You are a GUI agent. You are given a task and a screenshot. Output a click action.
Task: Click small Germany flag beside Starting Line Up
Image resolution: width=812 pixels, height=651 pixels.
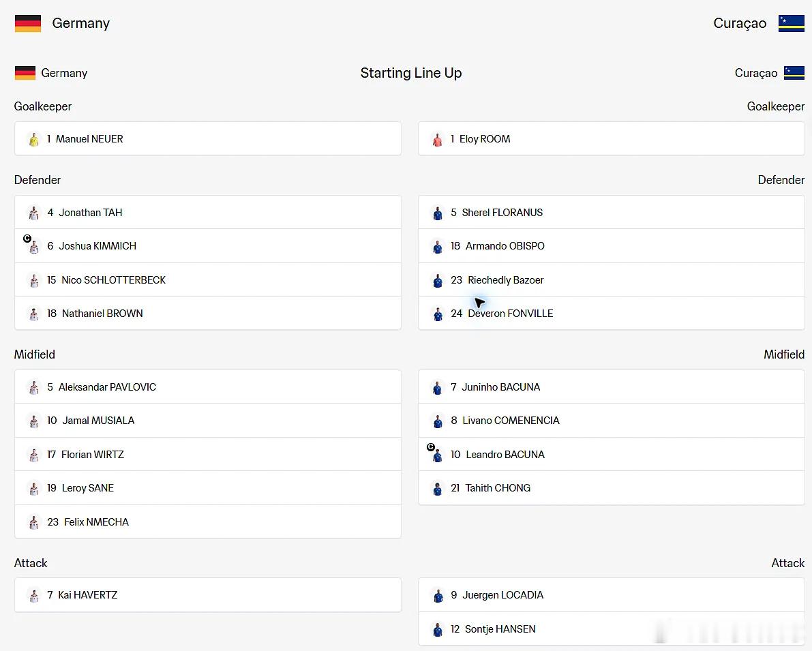click(25, 73)
